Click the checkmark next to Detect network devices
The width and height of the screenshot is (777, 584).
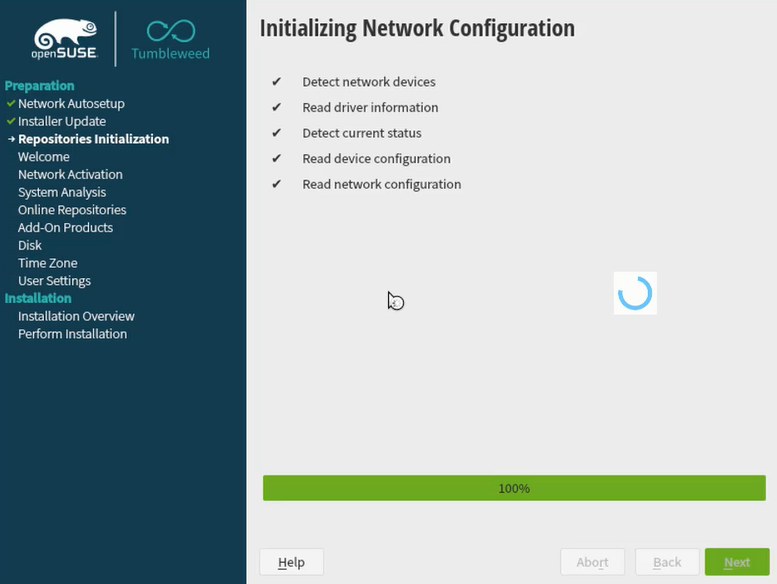277,81
